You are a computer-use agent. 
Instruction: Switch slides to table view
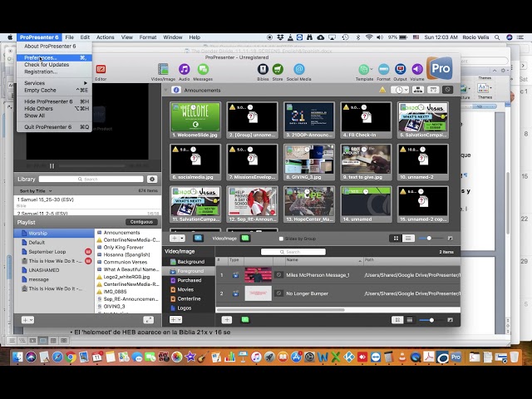coord(408,239)
